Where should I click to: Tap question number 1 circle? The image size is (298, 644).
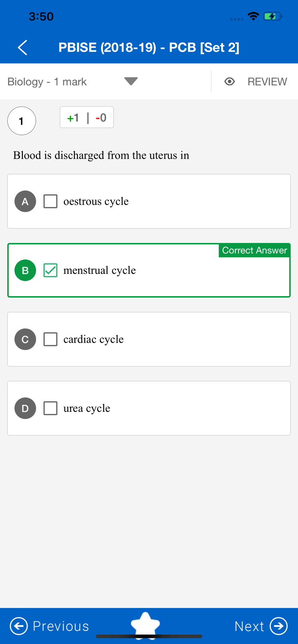click(x=22, y=121)
